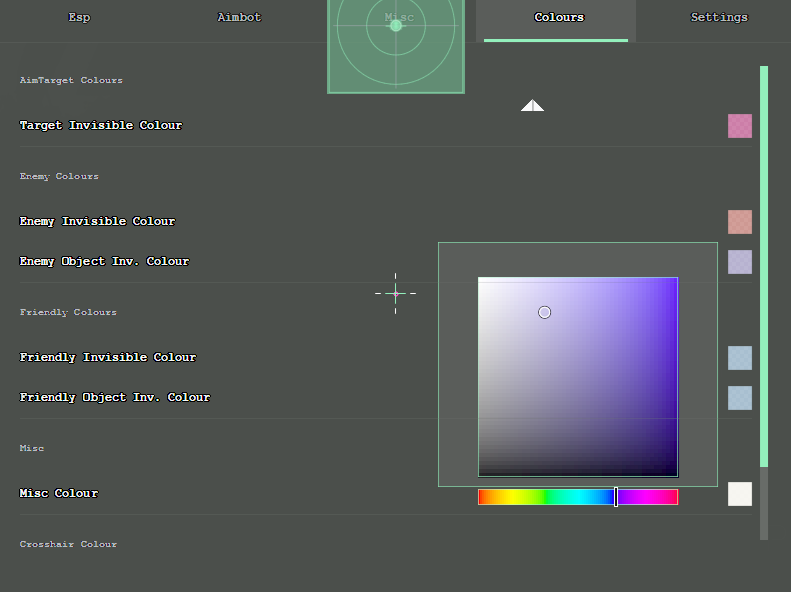Click the Crosshair Colour section heading
The image size is (791, 592).
(x=68, y=544)
